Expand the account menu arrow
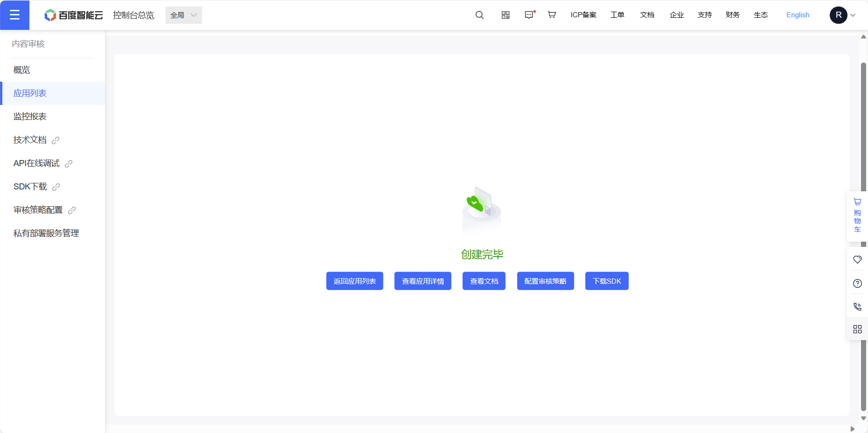 853,15
